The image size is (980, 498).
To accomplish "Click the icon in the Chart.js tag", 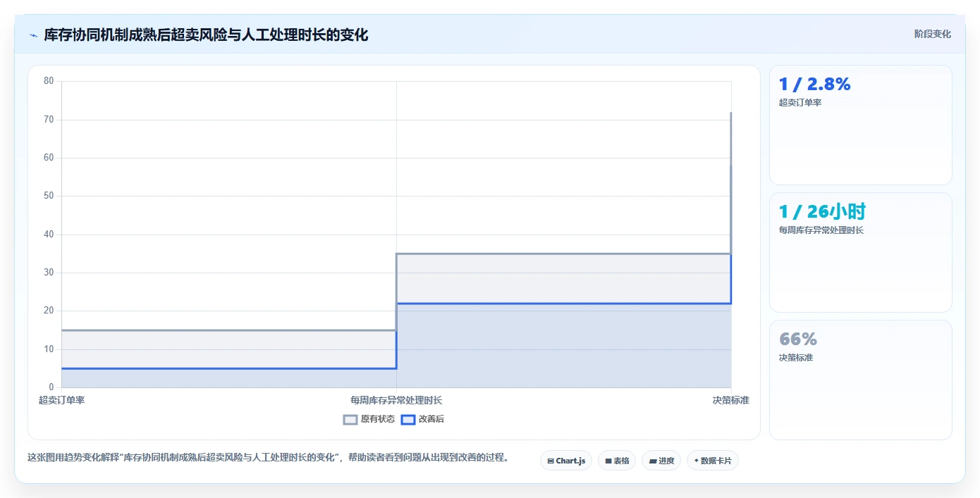I will point(551,461).
